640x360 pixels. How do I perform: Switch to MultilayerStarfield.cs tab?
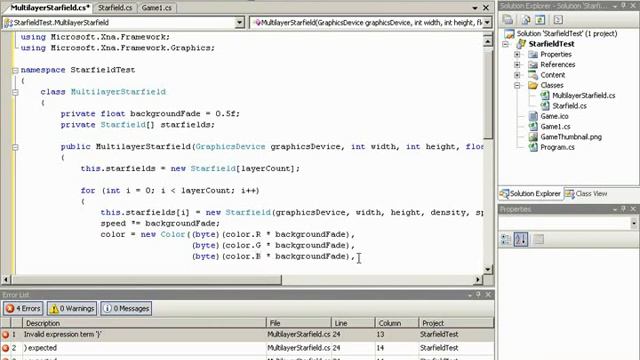tap(50, 7)
